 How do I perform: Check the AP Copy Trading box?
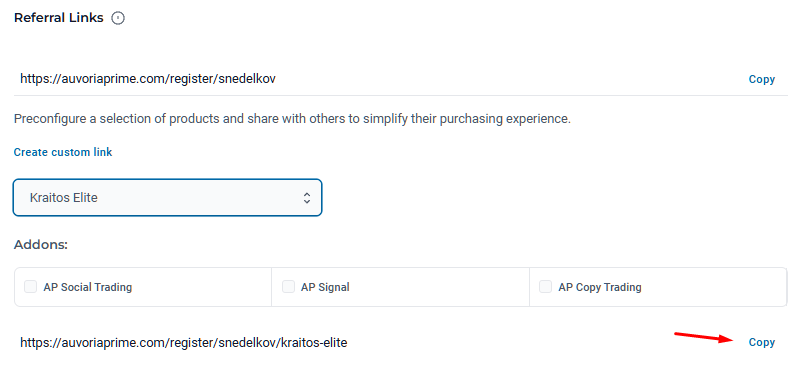tap(545, 286)
